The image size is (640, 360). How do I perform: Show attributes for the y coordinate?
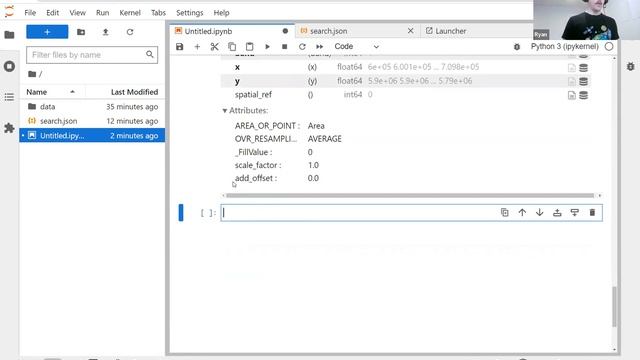571,82
